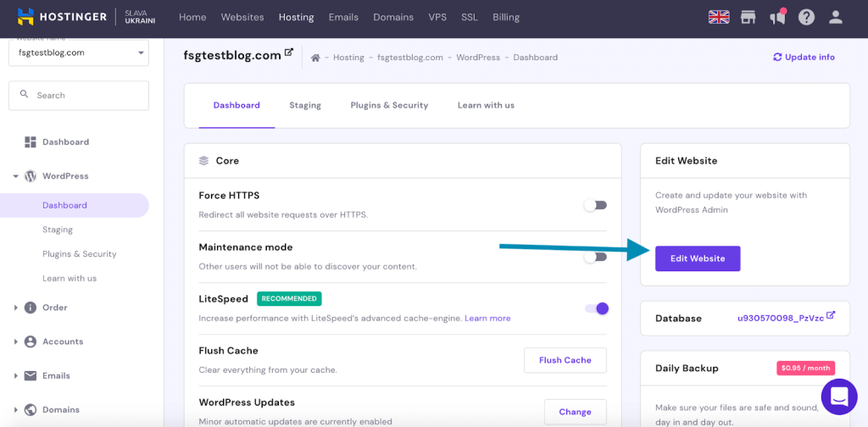
Task: Open Billing in top navigation
Action: 506,17
